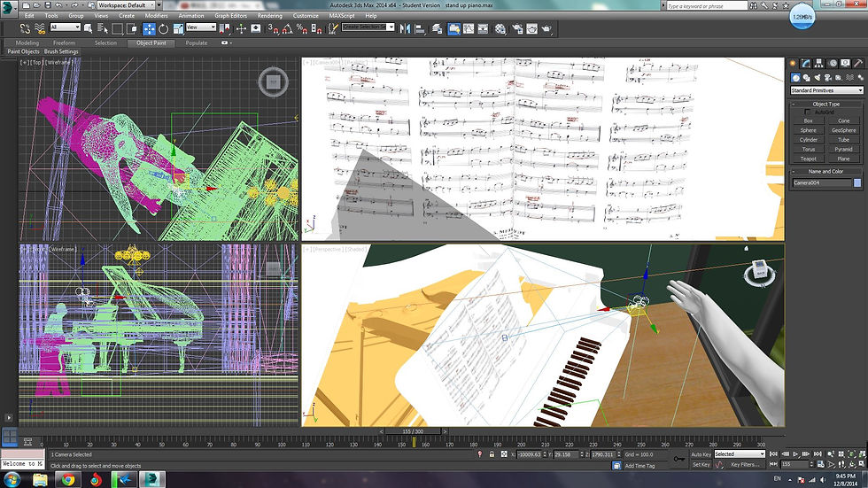Image resolution: width=868 pixels, height=488 pixels.
Task: Activate the Select Object tool
Action: pyautogui.click(x=88, y=28)
